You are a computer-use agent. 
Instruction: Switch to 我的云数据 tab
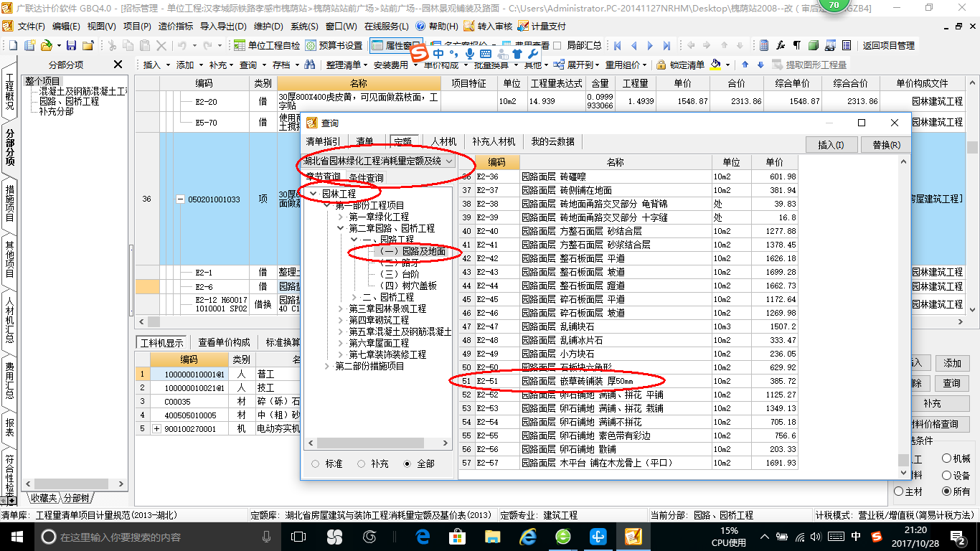(x=553, y=141)
